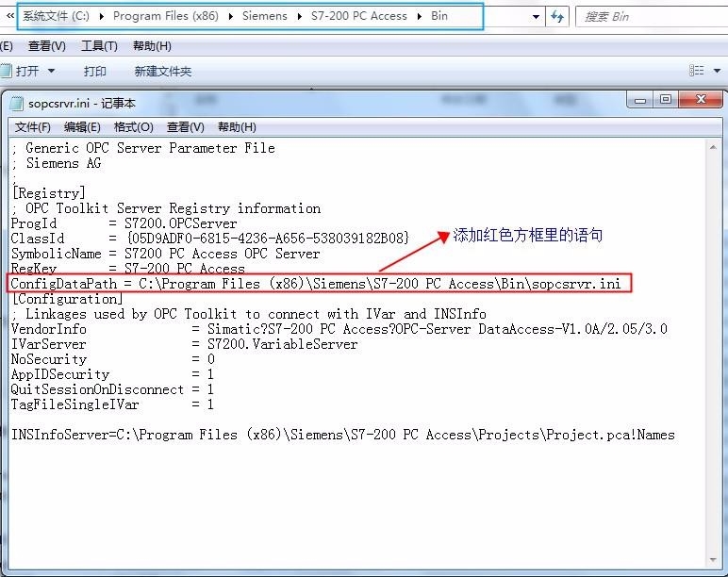
Task: Click the 打开 toolbar button
Action: (21, 71)
